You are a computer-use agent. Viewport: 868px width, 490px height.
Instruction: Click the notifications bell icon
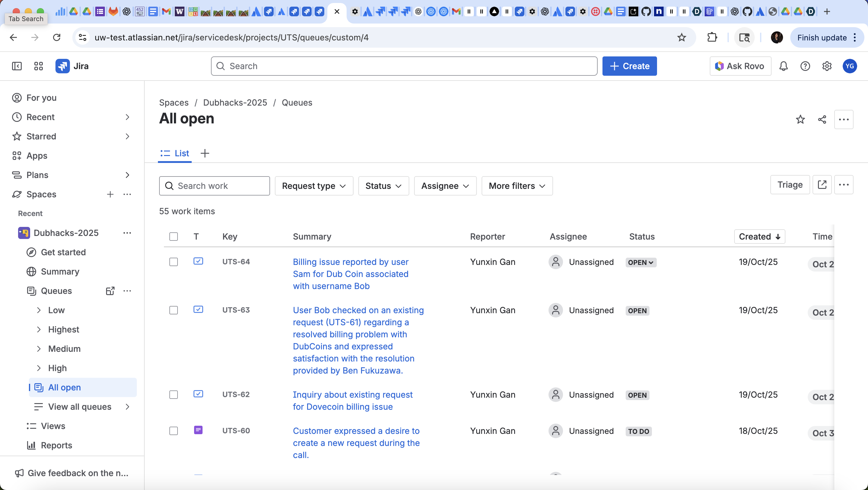(x=783, y=66)
